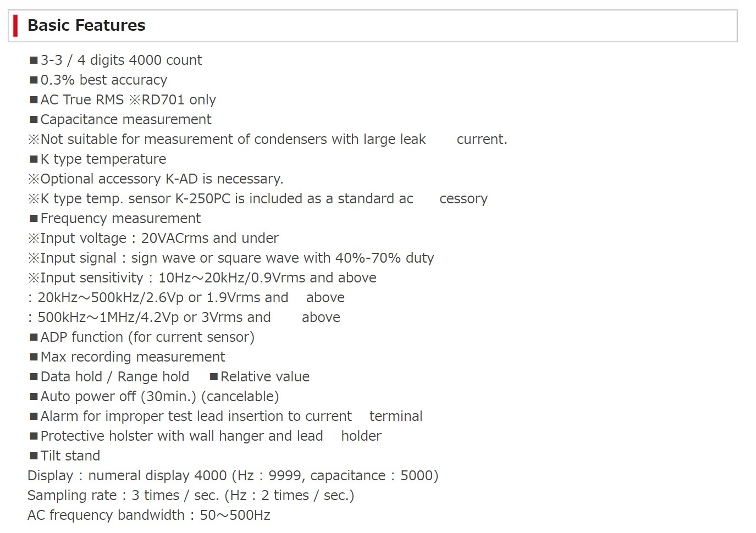Screen dimensions: 756x533
Task: Click the 'Data hold / Range hold' text
Action: (115, 376)
